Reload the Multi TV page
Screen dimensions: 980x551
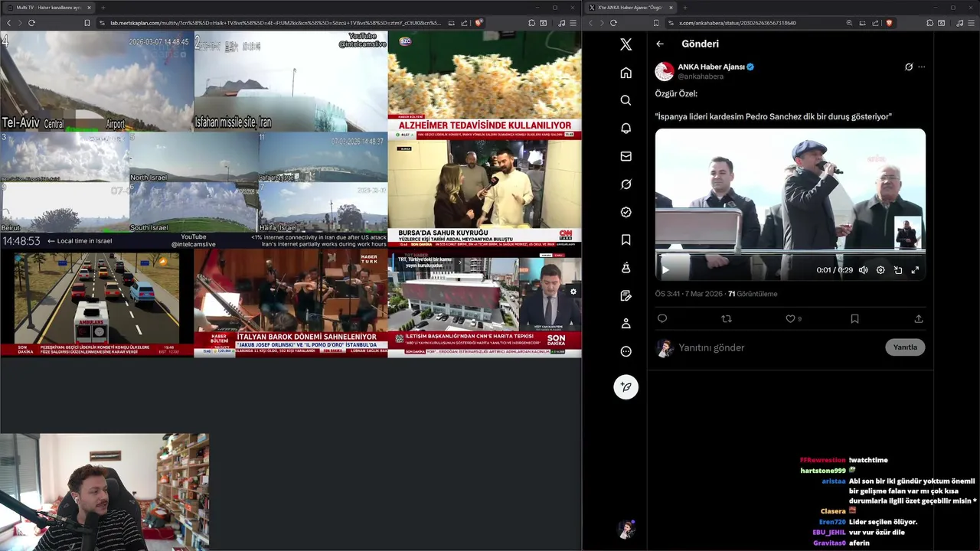coord(31,23)
